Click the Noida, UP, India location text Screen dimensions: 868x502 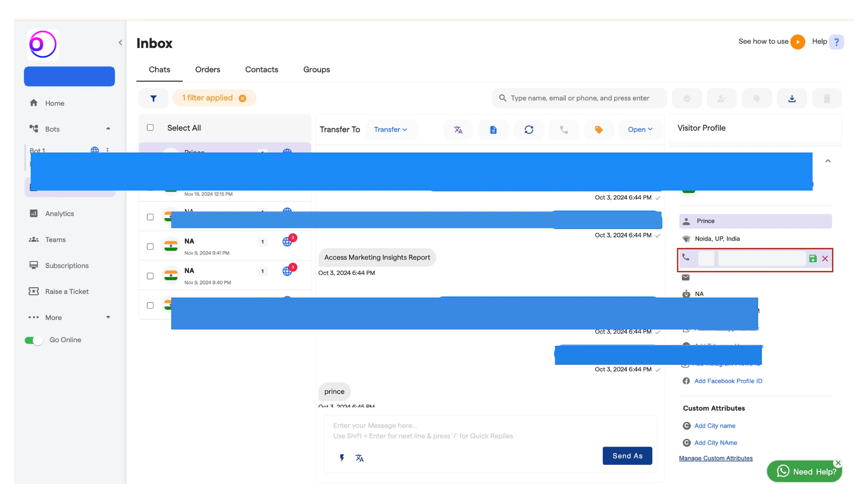717,239
